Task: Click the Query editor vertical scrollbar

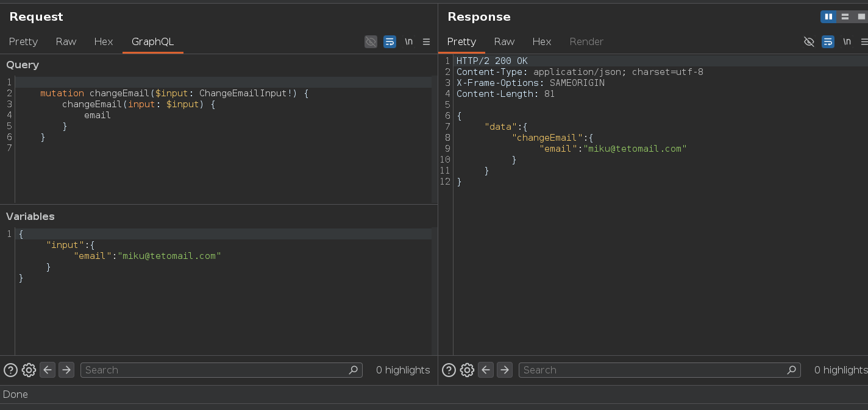Action: pyautogui.click(x=435, y=140)
